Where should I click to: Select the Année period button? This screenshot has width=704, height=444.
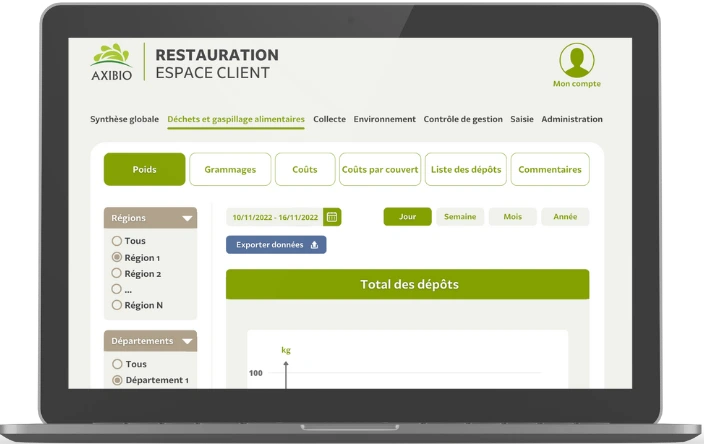pyautogui.click(x=565, y=216)
